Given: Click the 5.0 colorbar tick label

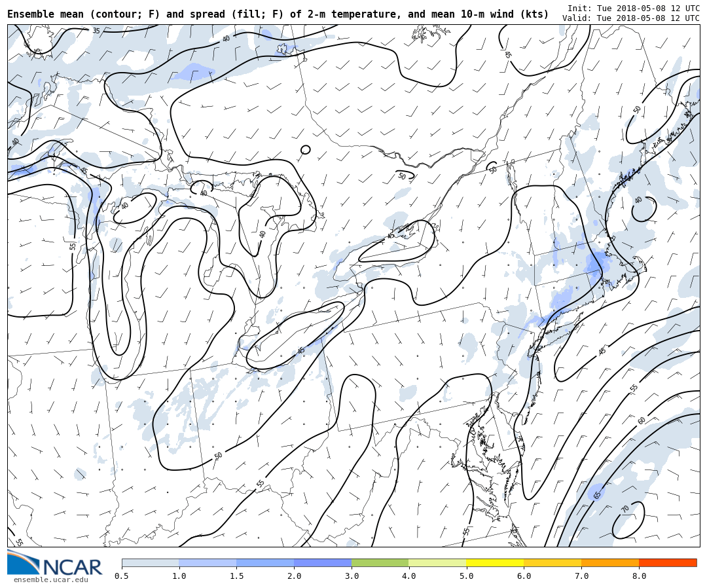Looking at the screenshot, I should 467,576.
